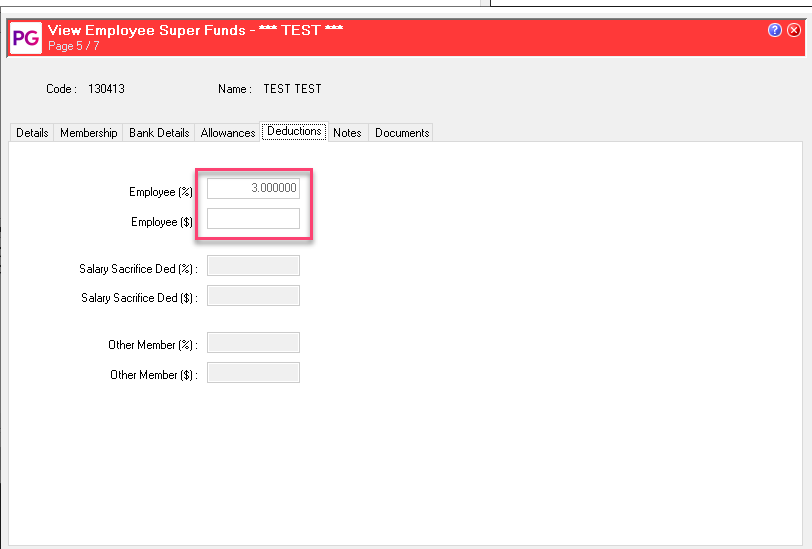Screen dimensions: 812x549
Task: View the Documents tab
Action: [x=402, y=133]
